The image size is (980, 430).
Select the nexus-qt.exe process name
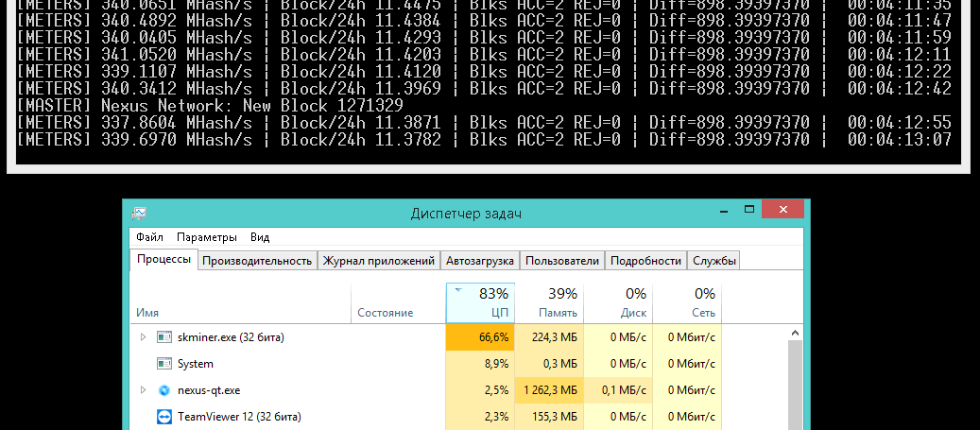[x=209, y=390]
